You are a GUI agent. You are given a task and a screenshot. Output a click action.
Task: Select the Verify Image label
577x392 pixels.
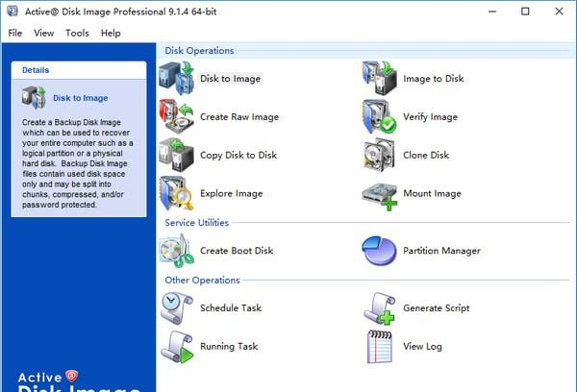point(430,116)
